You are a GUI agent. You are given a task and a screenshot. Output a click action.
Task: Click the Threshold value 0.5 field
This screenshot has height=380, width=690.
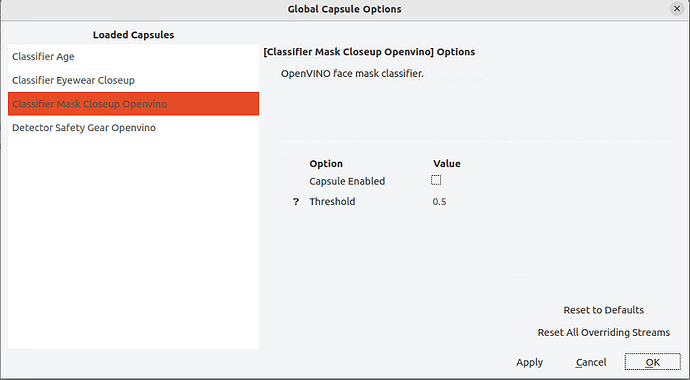pyautogui.click(x=439, y=202)
